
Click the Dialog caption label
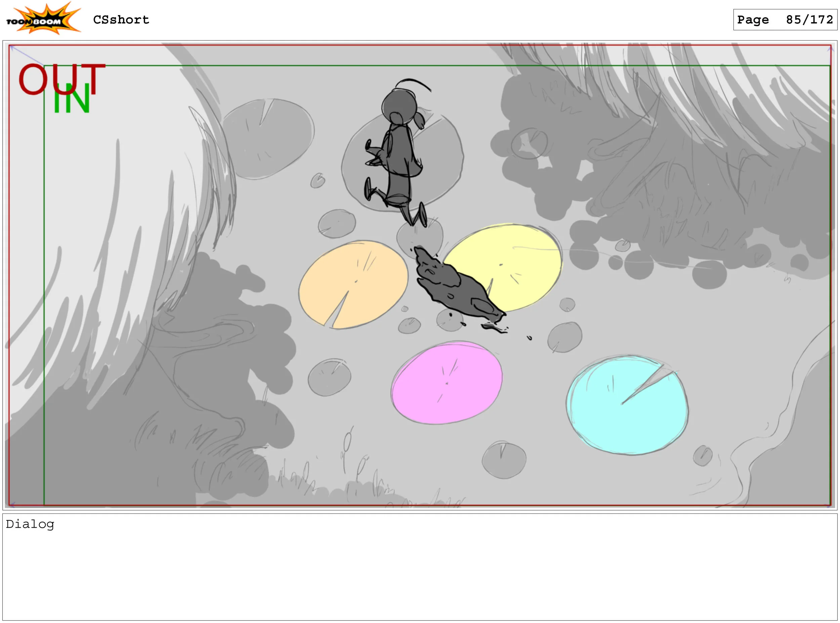pyautogui.click(x=30, y=524)
